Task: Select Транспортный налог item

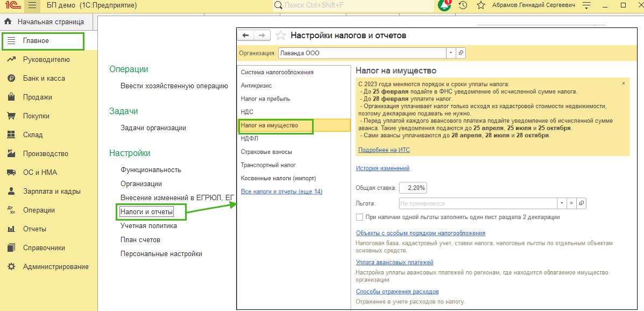Action: [x=268, y=165]
